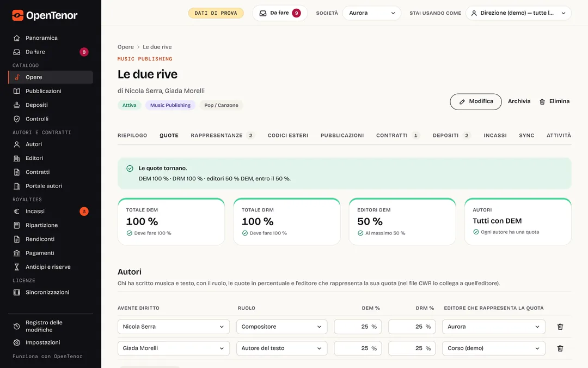Delete the Giada Morelli row with trash icon
The height and width of the screenshot is (368, 588).
[560, 348]
